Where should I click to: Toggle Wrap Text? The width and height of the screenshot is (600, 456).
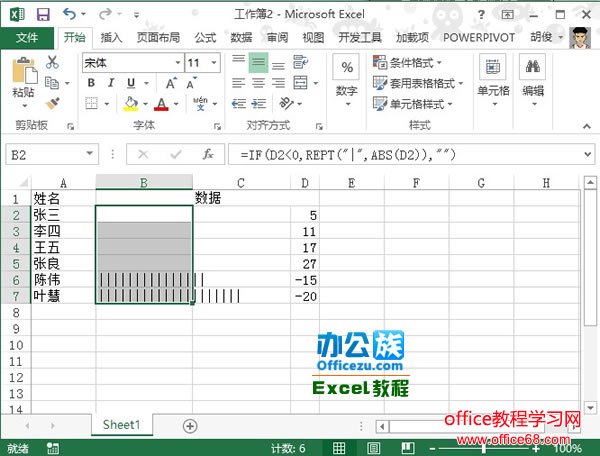(x=300, y=62)
